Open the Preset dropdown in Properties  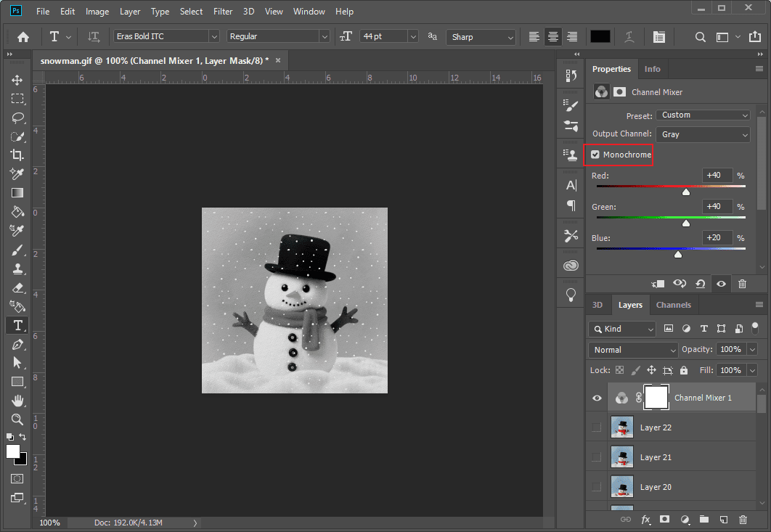pyautogui.click(x=703, y=115)
